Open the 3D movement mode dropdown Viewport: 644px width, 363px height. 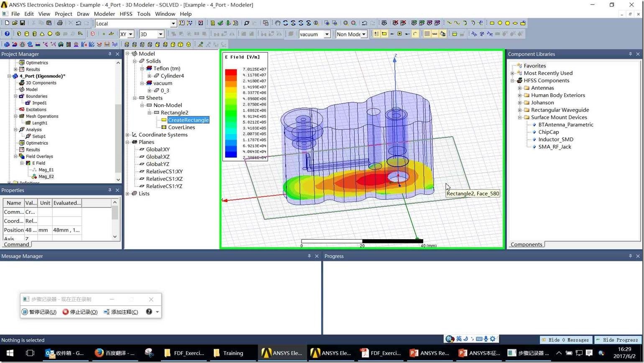(161, 34)
